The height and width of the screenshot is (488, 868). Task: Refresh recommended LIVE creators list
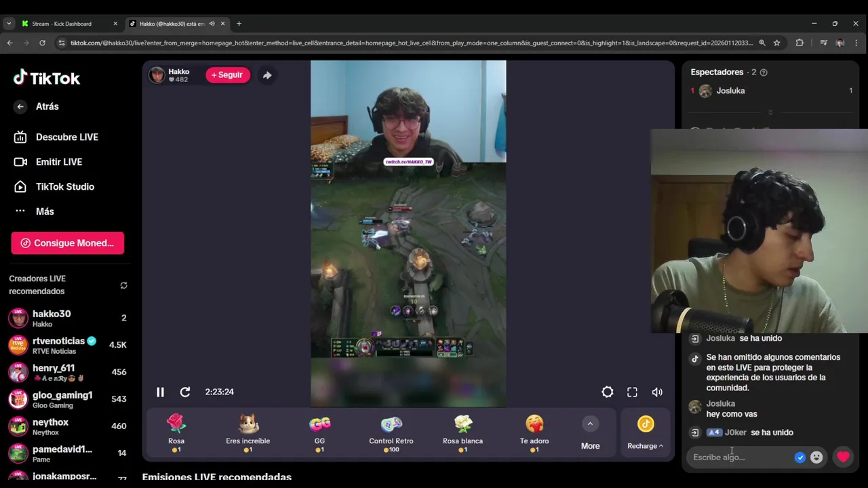[x=123, y=285]
